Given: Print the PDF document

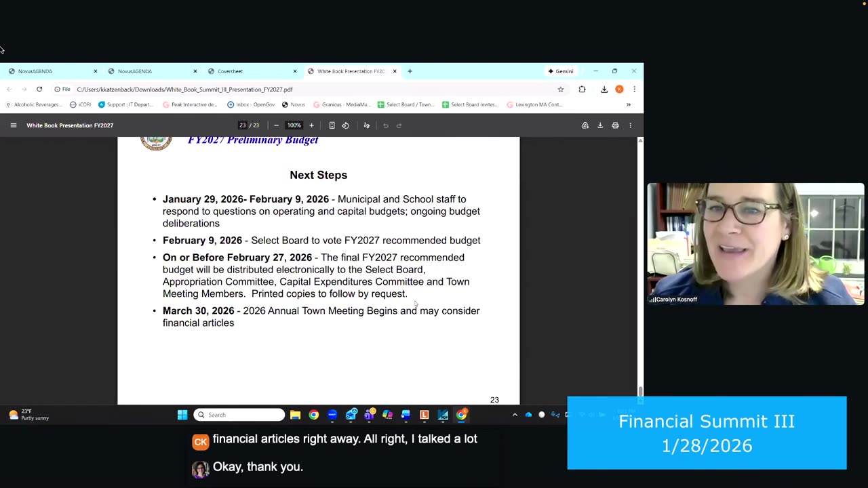Looking at the screenshot, I should (x=615, y=125).
